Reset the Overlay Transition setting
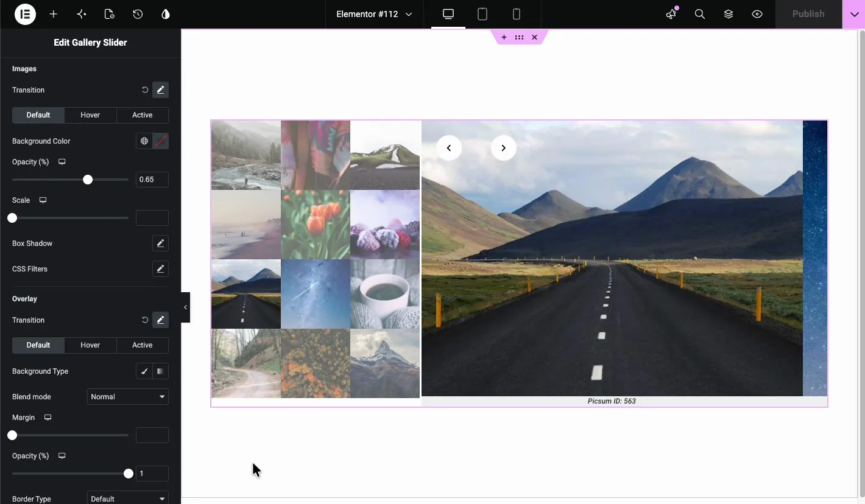The height and width of the screenshot is (504, 865). click(x=145, y=320)
